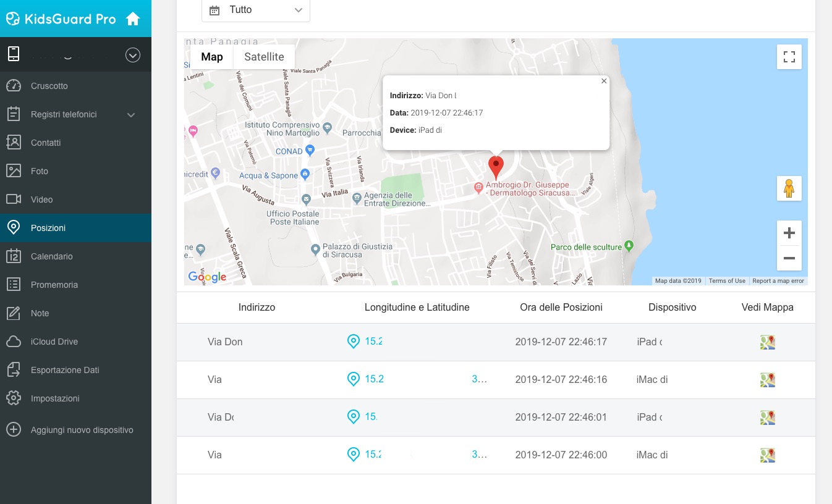Click Parco delle sculture map marker
Screen dimensions: 832x504
[629, 246]
